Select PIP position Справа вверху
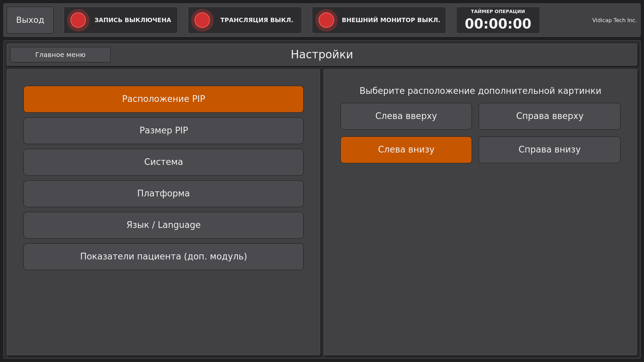Screen dimensions: 644x362 point(549,116)
